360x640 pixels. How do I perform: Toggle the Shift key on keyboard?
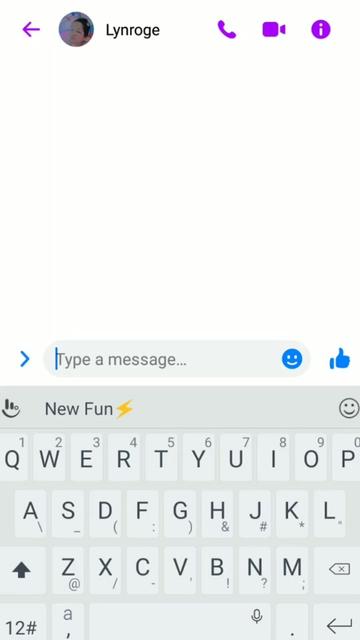pyautogui.click(x=22, y=570)
